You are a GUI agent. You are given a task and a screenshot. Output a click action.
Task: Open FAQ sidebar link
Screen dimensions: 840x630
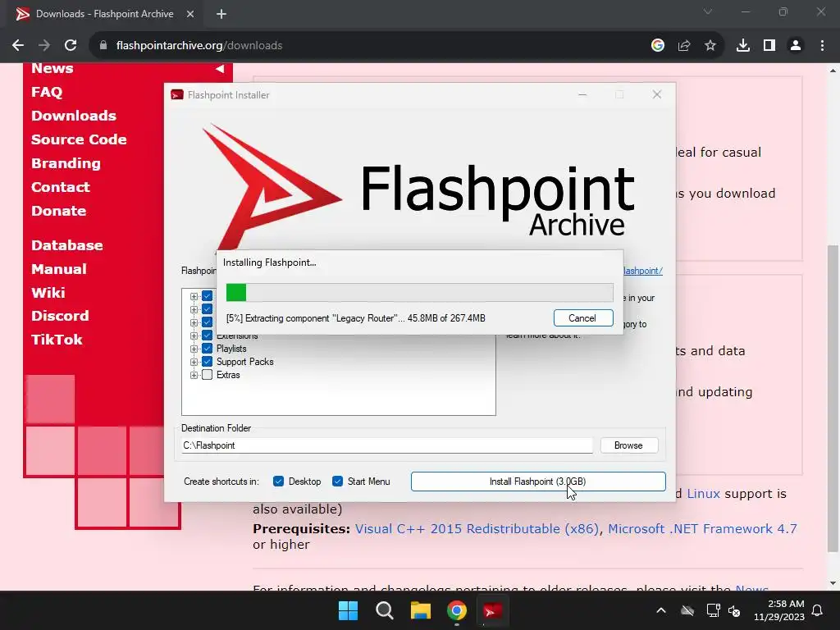pyautogui.click(x=47, y=92)
